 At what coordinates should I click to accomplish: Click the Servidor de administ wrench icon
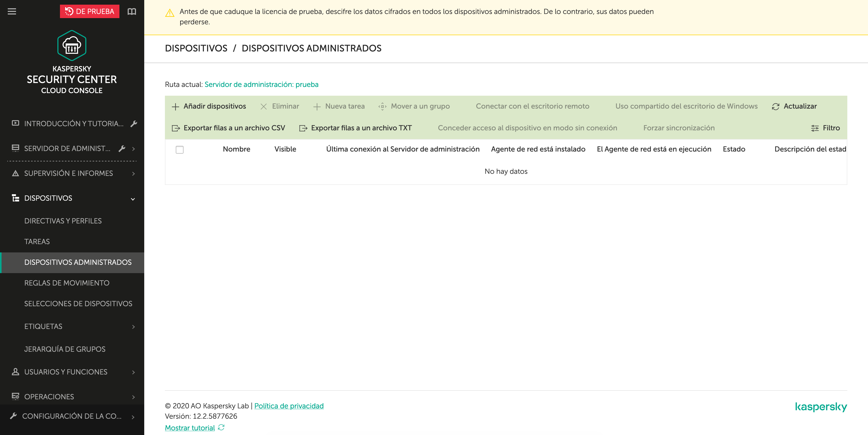click(122, 148)
